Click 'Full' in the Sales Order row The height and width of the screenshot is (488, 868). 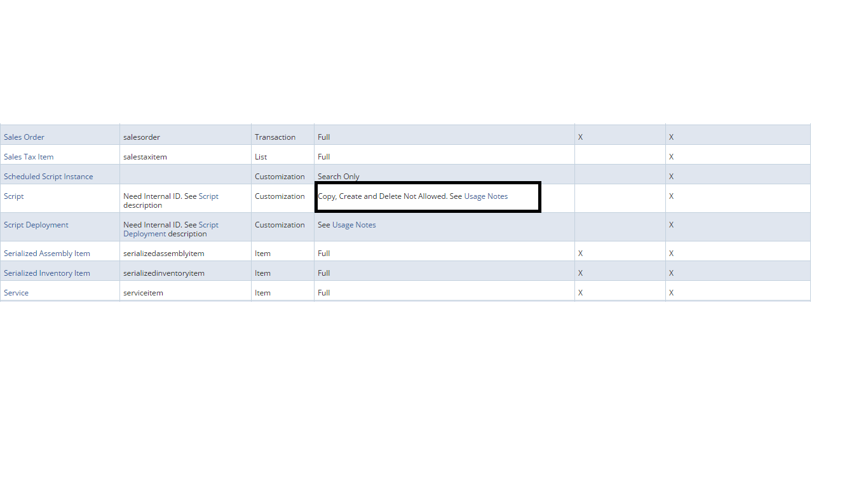[324, 137]
